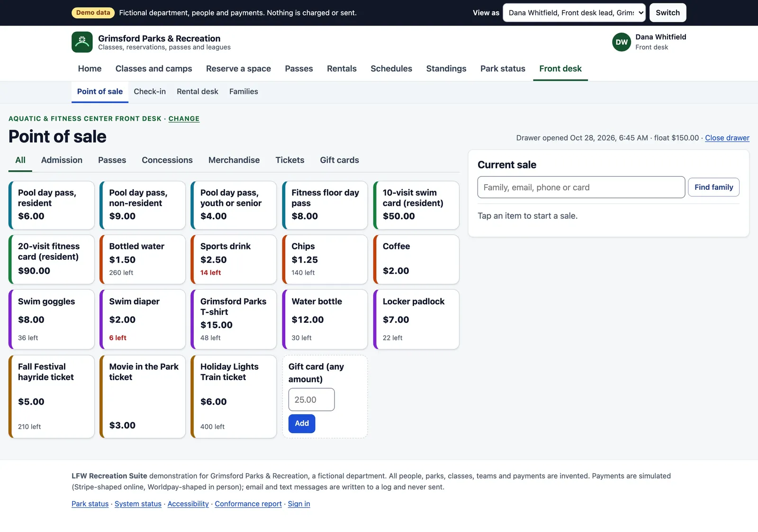Focus the Family, email, phone search field
The image size is (758, 532).
click(581, 187)
